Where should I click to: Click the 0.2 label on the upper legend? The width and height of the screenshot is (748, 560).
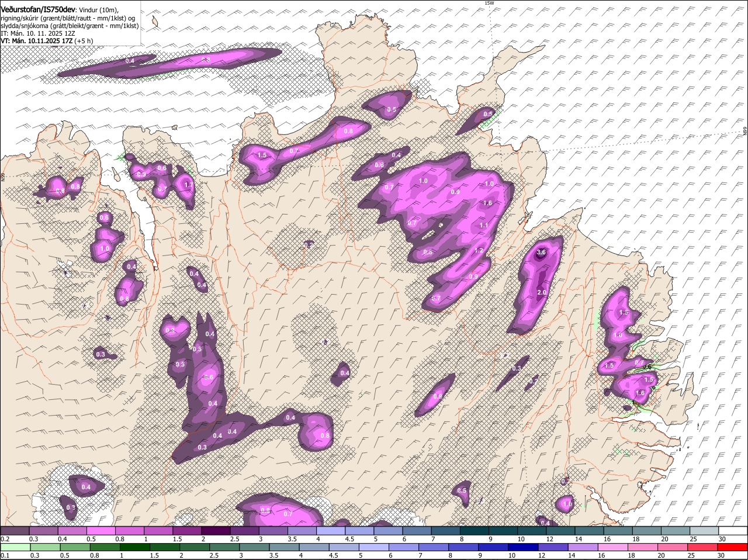[x=5, y=539]
